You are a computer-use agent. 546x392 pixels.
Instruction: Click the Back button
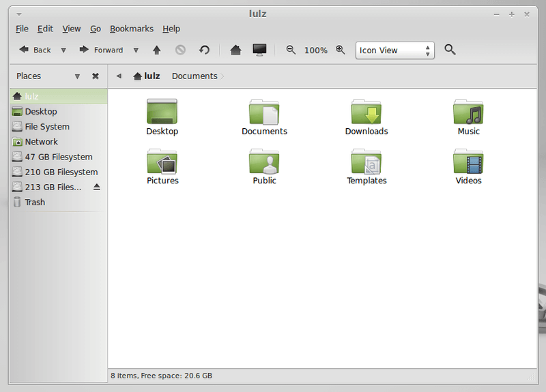coord(35,50)
